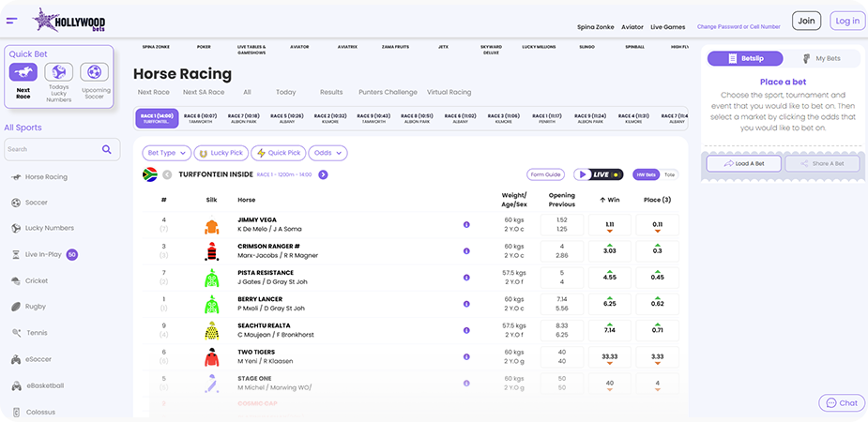This screenshot has width=868, height=422.
Task: Switch to Tote odds toggle
Action: click(x=670, y=174)
